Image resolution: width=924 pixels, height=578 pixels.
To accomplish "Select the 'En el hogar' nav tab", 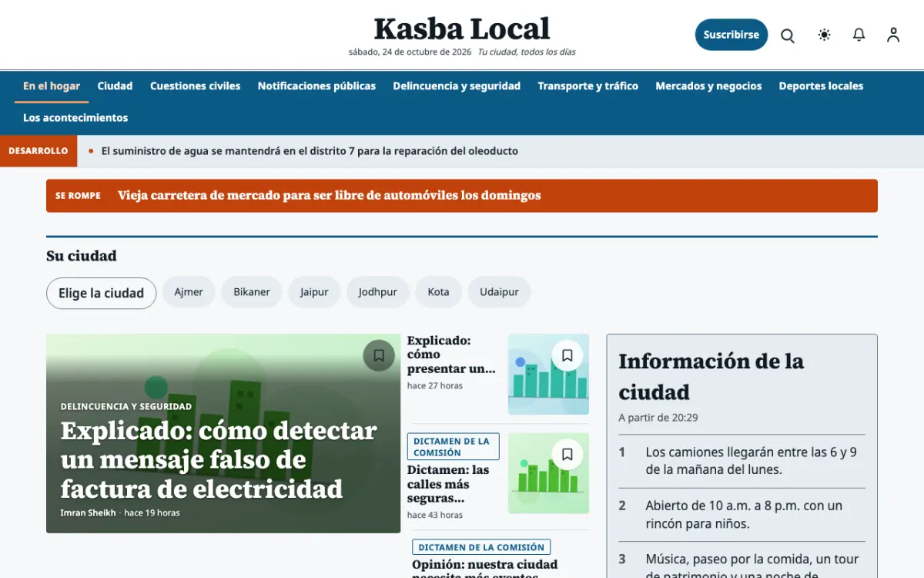I will click(x=52, y=86).
